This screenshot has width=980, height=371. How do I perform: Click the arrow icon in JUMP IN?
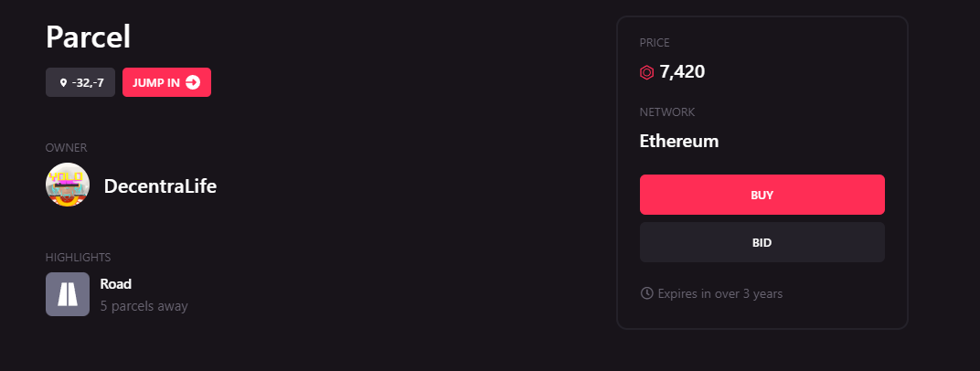tap(193, 82)
